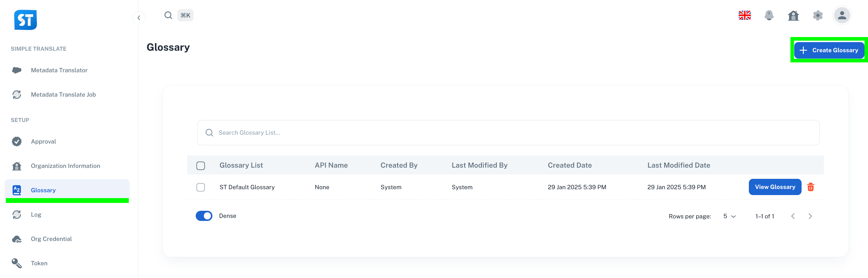Delete ST Default Glossary with trash icon
Image resolution: width=868 pixels, height=278 pixels.
(810, 187)
